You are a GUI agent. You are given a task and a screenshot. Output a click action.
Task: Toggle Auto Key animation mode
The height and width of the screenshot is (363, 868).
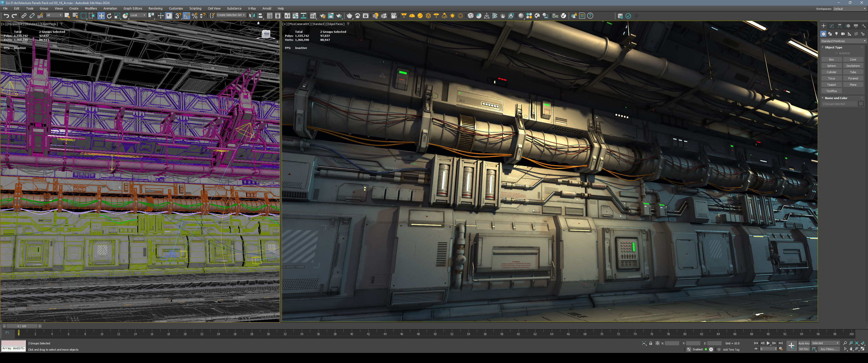804,343
